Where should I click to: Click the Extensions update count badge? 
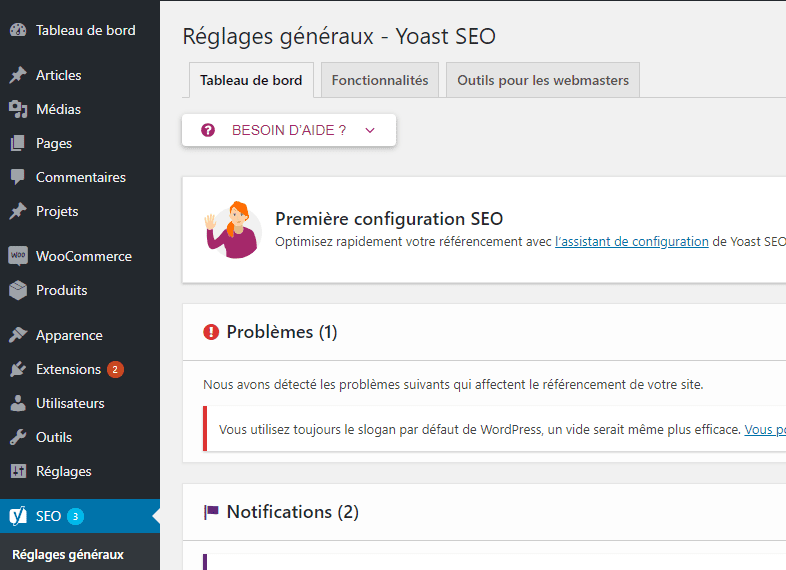pyautogui.click(x=115, y=369)
